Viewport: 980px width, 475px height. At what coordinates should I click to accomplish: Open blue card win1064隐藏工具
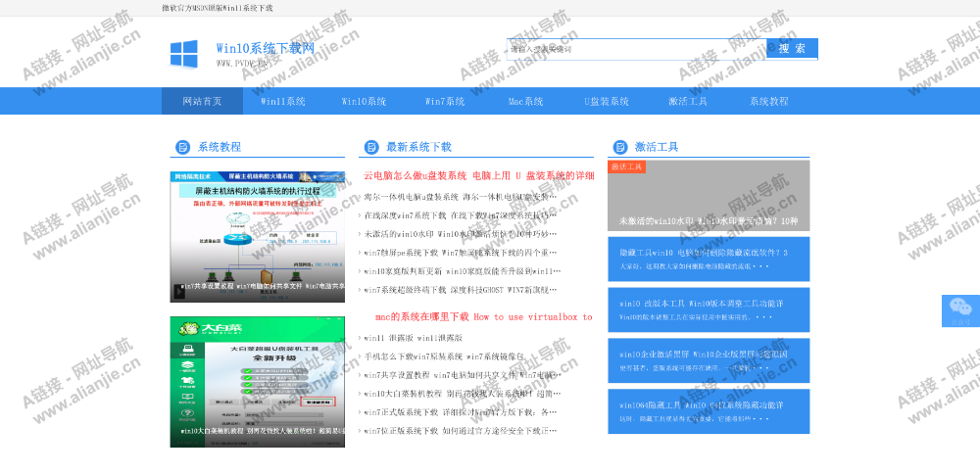click(709, 411)
